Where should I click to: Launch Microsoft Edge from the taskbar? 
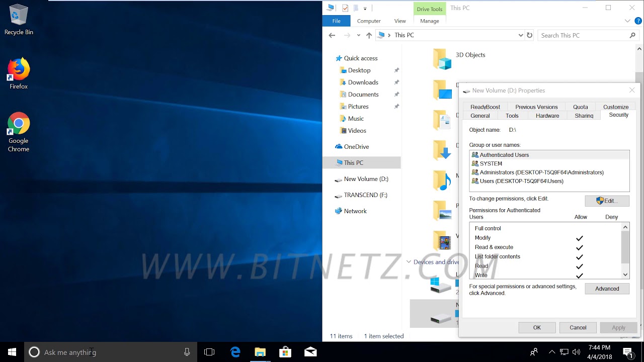pos(235,352)
